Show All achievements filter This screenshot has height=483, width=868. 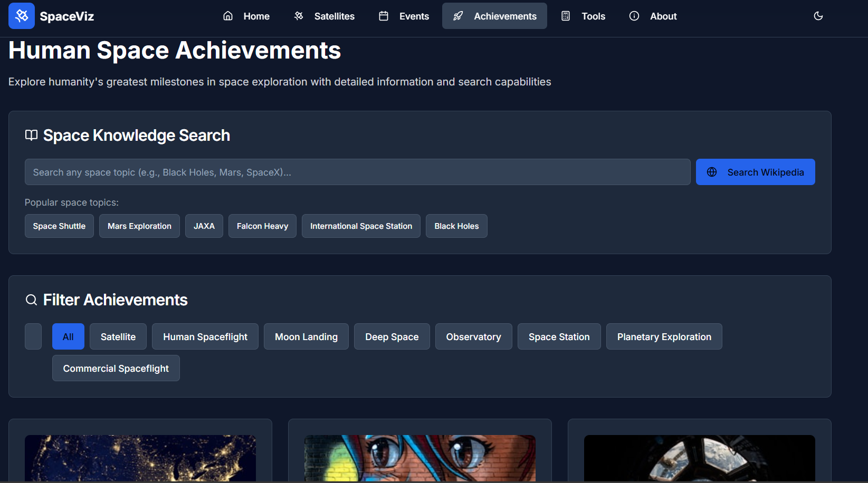click(68, 336)
